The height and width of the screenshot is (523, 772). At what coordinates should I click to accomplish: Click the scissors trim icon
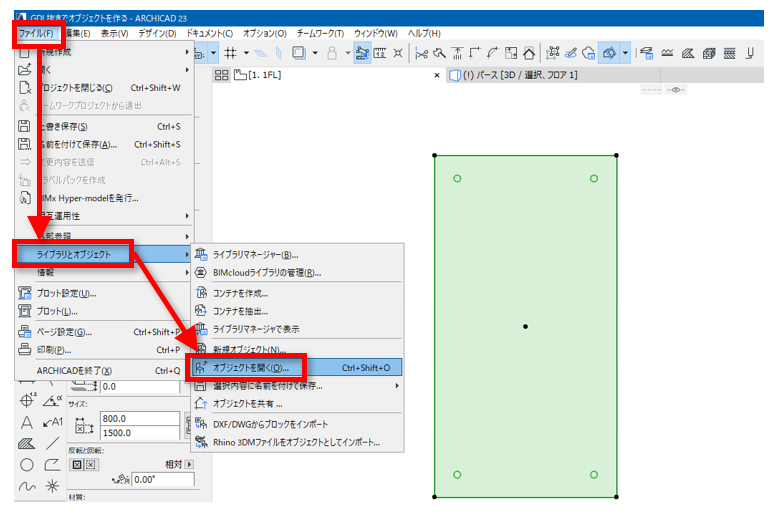pos(421,53)
